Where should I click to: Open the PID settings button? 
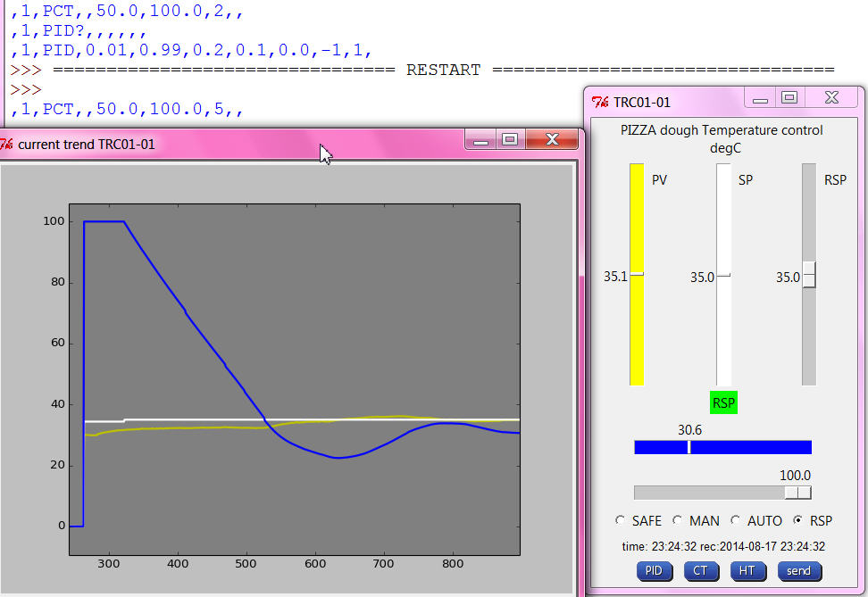pos(655,570)
